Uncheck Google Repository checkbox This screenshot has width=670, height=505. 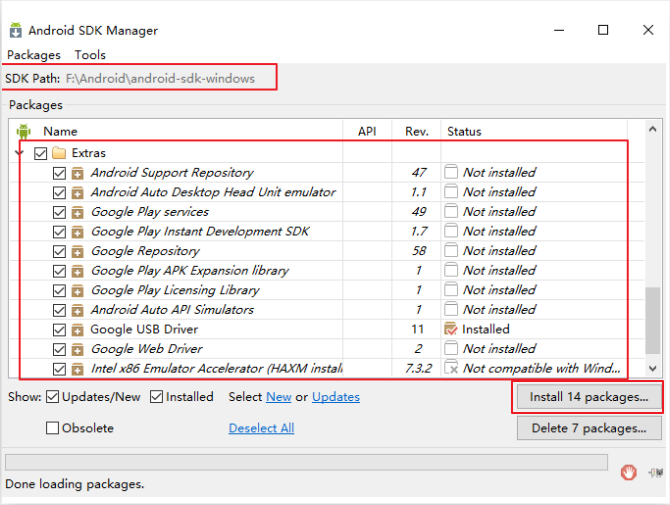[59, 251]
